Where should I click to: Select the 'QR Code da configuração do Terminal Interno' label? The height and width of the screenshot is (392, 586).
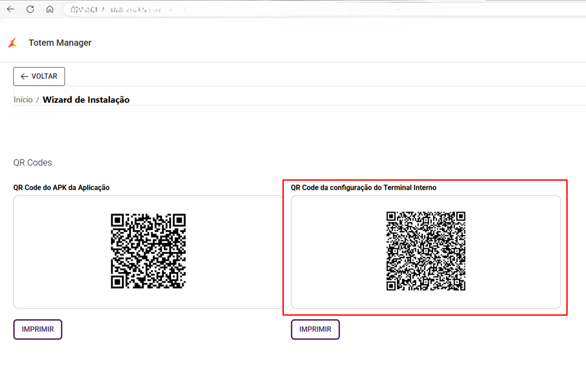pyautogui.click(x=364, y=188)
